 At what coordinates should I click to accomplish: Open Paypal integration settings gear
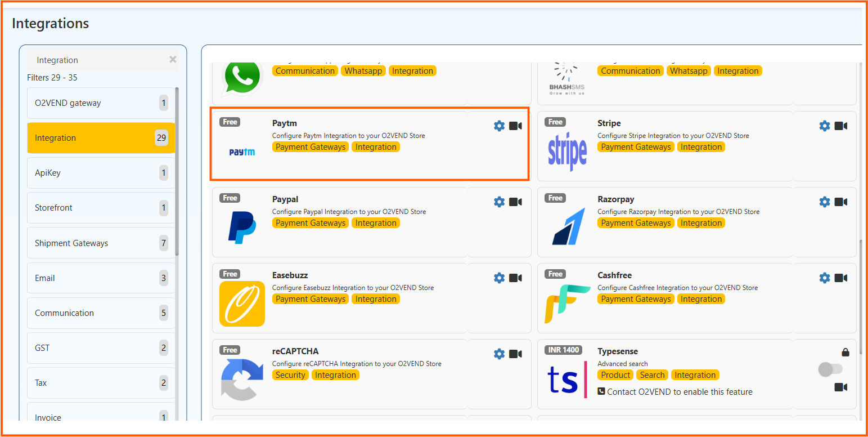coord(499,202)
